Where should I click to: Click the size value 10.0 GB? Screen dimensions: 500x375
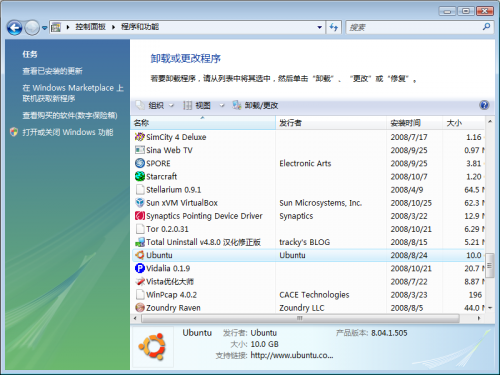(264, 344)
